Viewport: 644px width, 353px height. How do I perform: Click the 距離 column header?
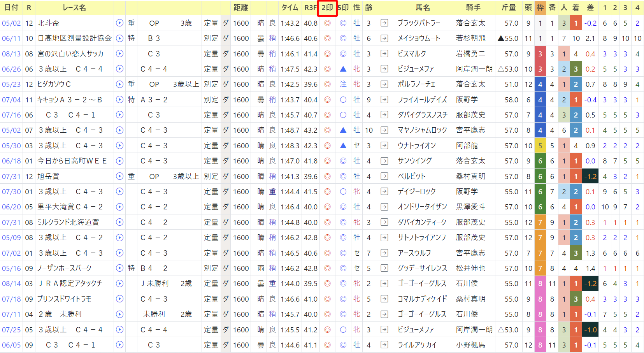coord(241,8)
